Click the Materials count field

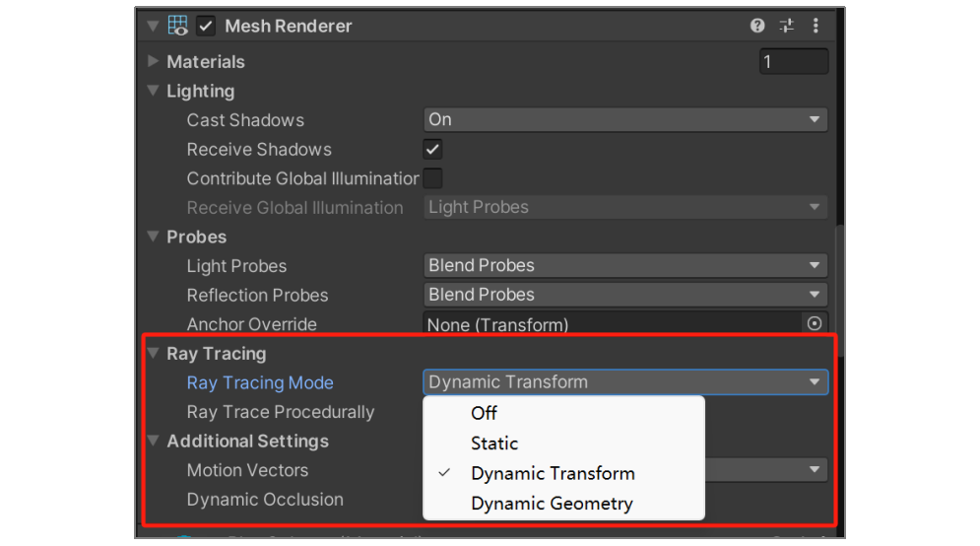tap(794, 61)
